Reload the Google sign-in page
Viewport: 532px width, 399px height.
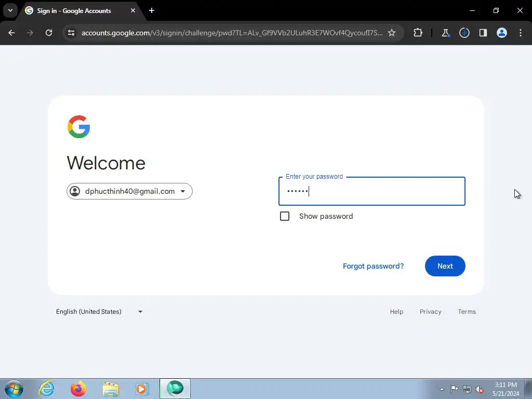(49, 33)
